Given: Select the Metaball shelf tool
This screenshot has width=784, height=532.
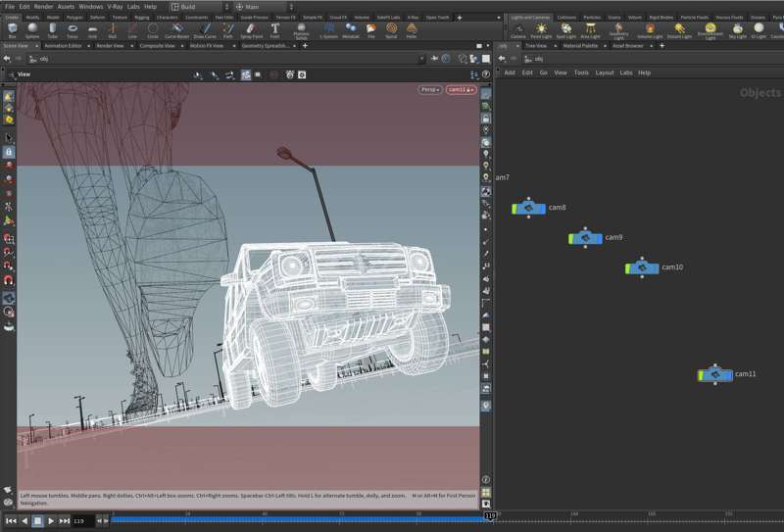Looking at the screenshot, I should [351, 30].
